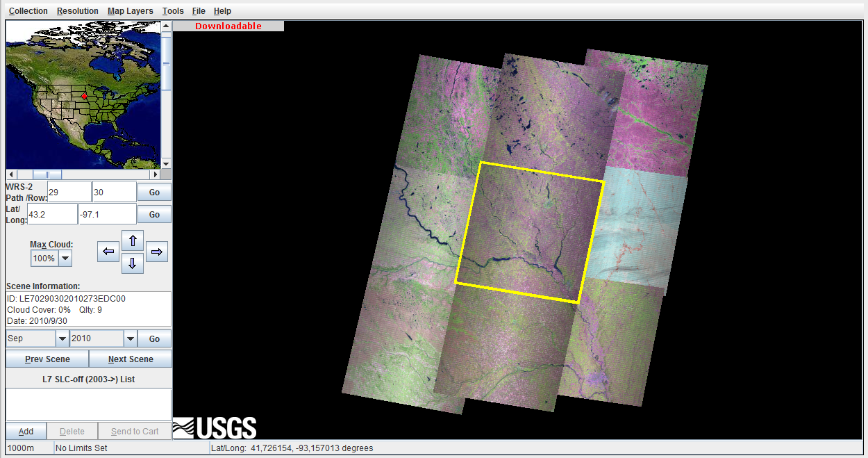Click the overview map horizontal scroll left arrow
This screenshot has width=868, height=458.
click(x=10, y=174)
